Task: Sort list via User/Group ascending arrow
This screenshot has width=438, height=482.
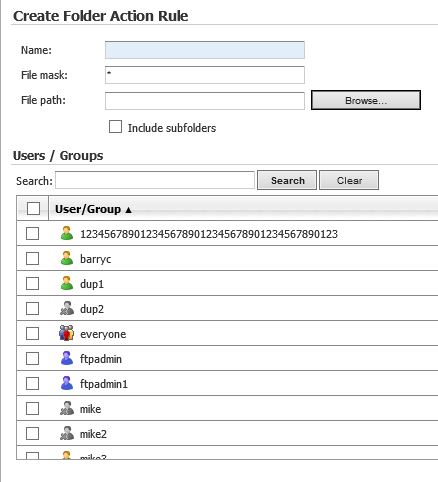Action: click(x=128, y=210)
